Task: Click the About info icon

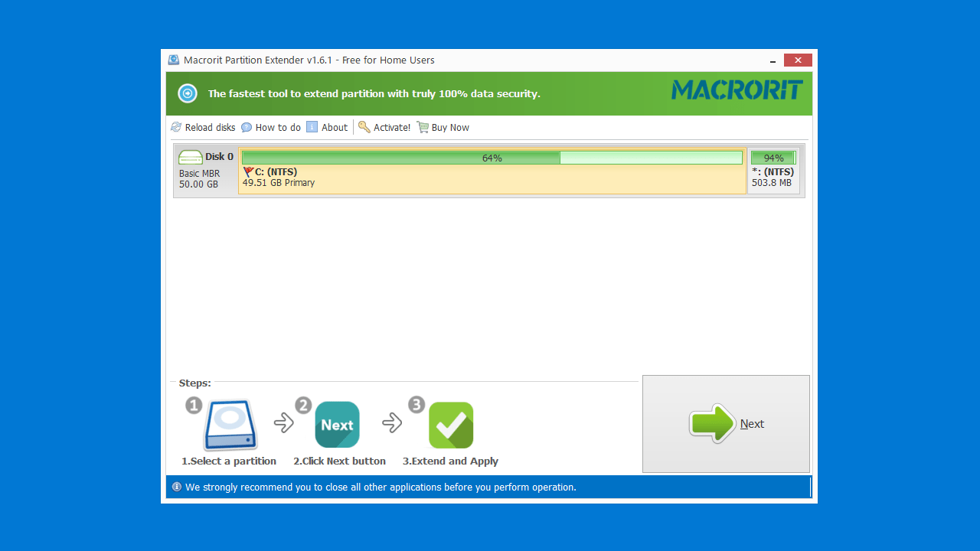Action: coord(312,127)
